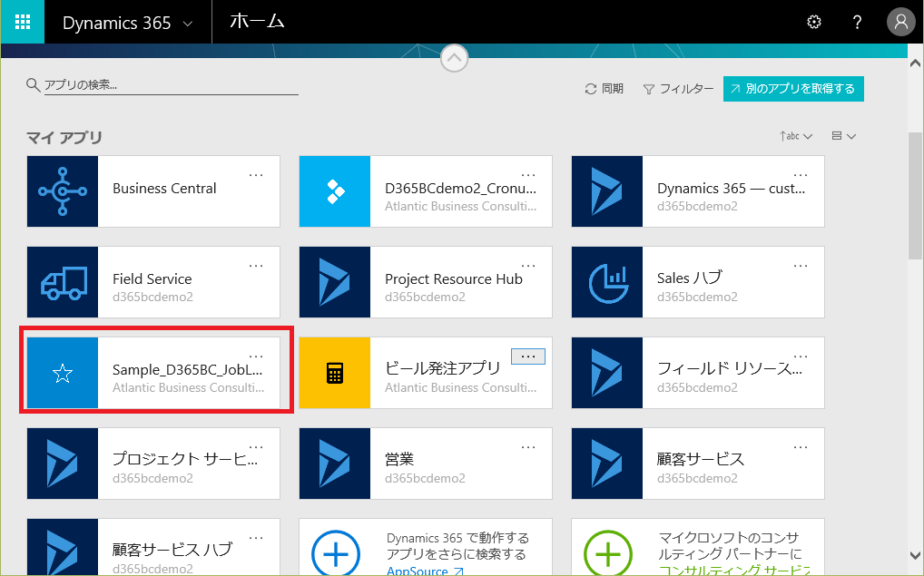Open the フィルター filter button
The width and height of the screenshot is (924, 576).
678,88
